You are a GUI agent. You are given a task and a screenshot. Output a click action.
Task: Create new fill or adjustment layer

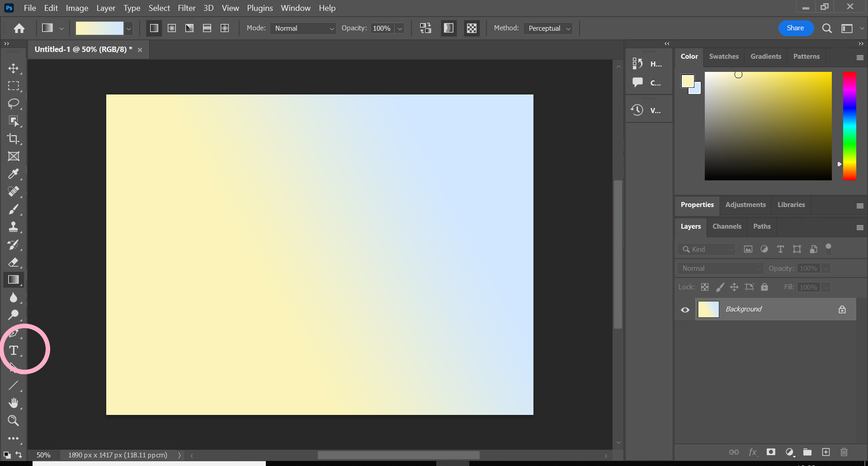click(790, 452)
